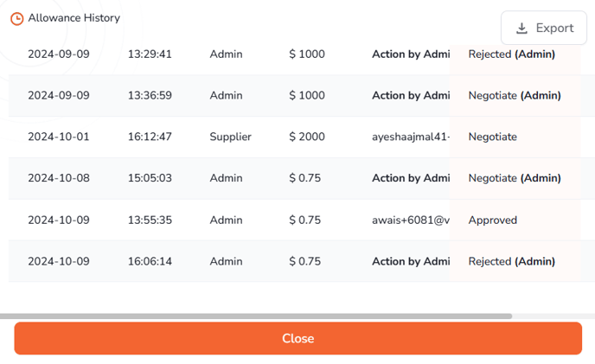Image resolution: width=595 pixels, height=364 pixels.
Task: Click Action by Admin in the 16:06:14 row
Action: point(411,261)
